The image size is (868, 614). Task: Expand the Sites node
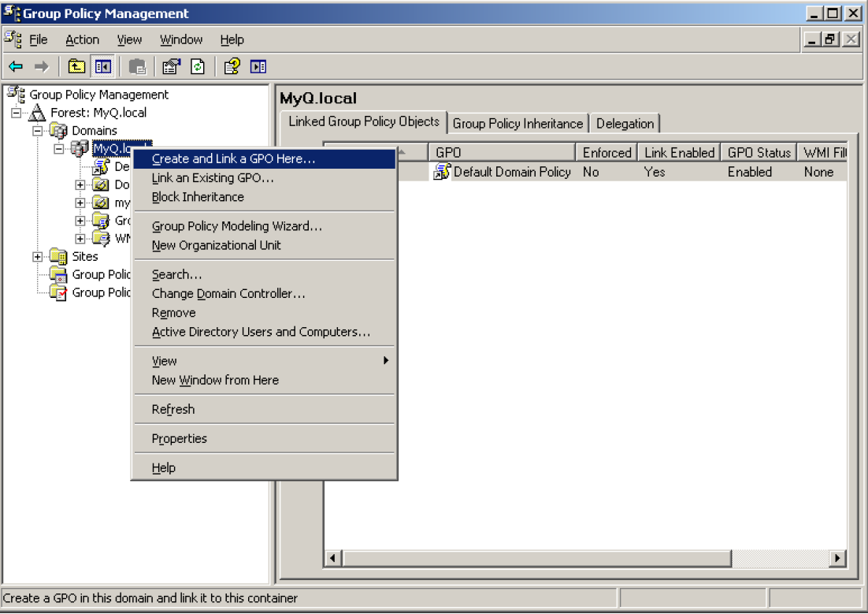[38, 256]
